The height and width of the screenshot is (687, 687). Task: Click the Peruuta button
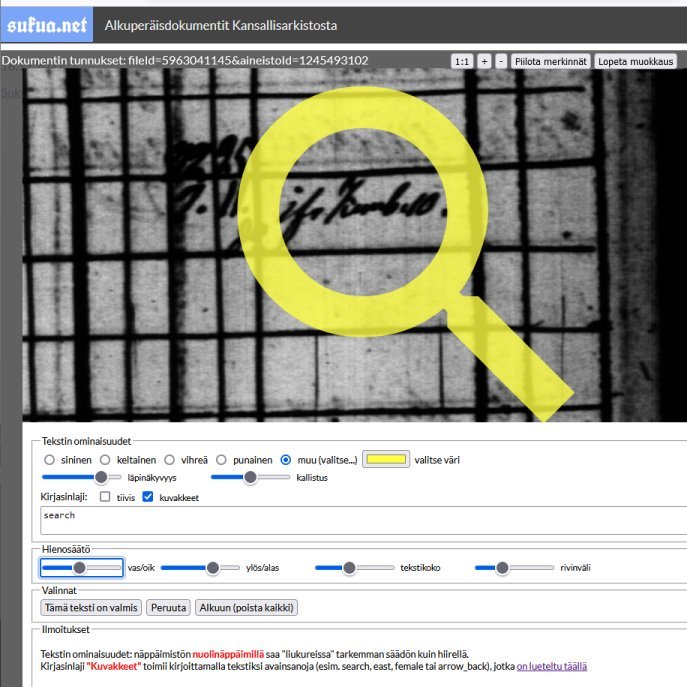click(x=168, y=608)
